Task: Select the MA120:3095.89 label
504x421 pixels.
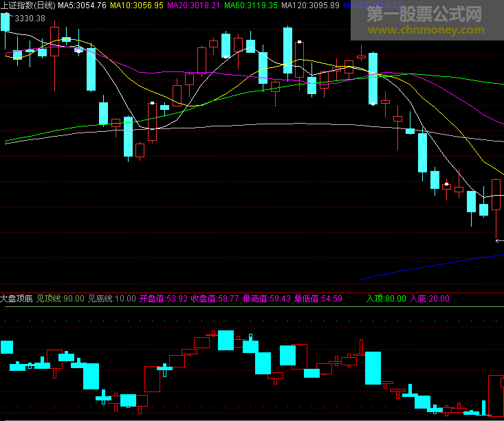Action: click(x=310, y=5)
